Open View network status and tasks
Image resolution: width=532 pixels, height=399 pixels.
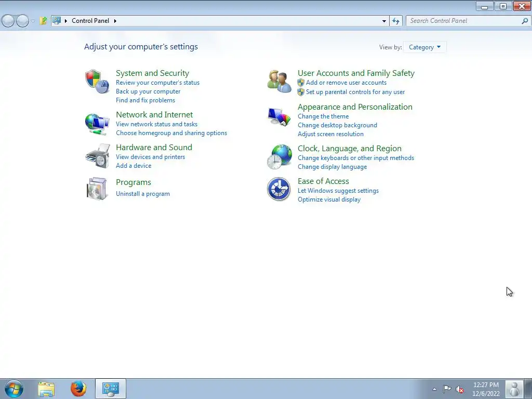tap(156, 124)
